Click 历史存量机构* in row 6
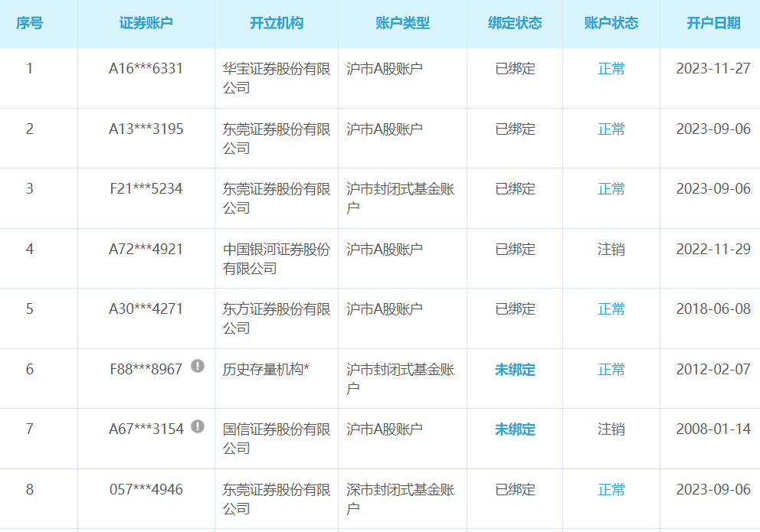This screenshot has width=760, height=532. click(x=265, y=365)
